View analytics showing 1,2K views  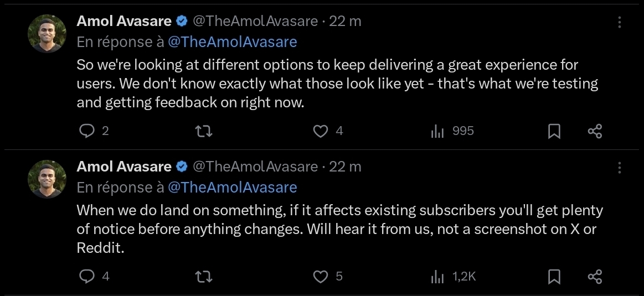[438, 276]
